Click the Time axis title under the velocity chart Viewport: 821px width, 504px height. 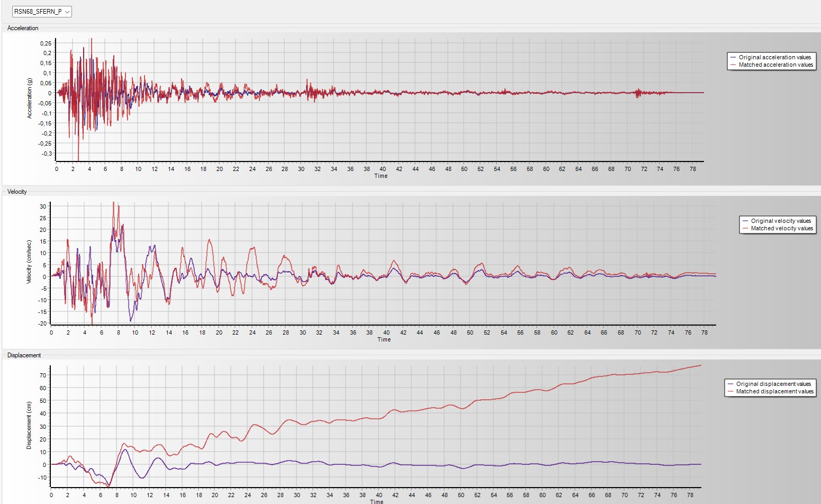coord(384,339)
